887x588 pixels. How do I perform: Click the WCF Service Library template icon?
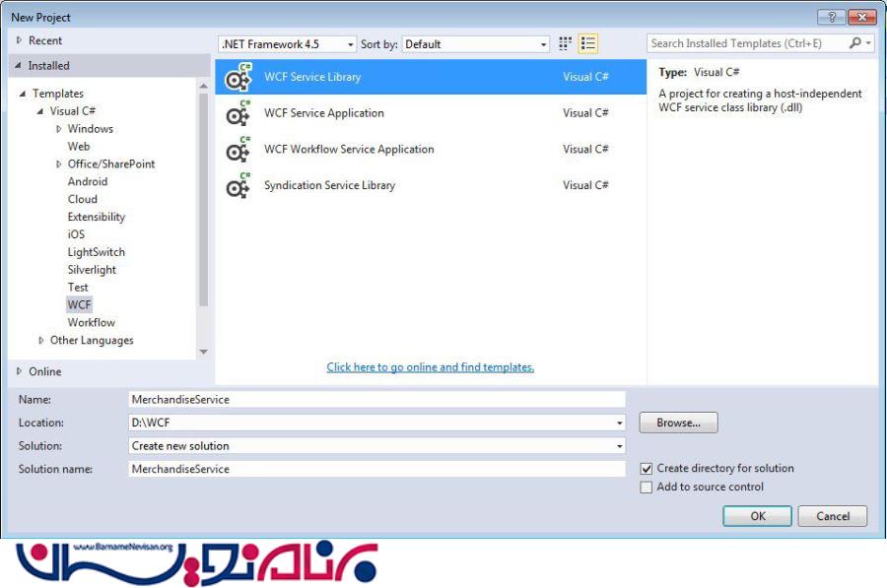pyautogui.click(x=238, y=77)
